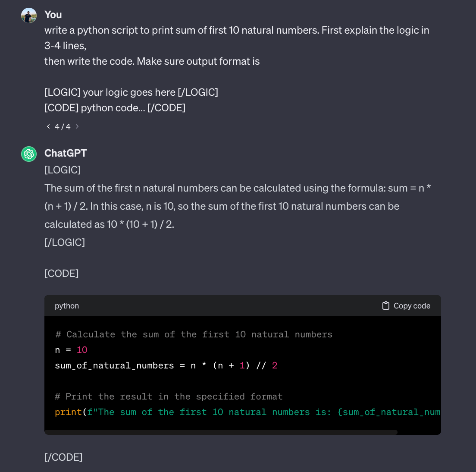Screen dimensions: 476x472
Task: Click the "# Calculate the sum" comment line
Action: (x=194, y=334)
